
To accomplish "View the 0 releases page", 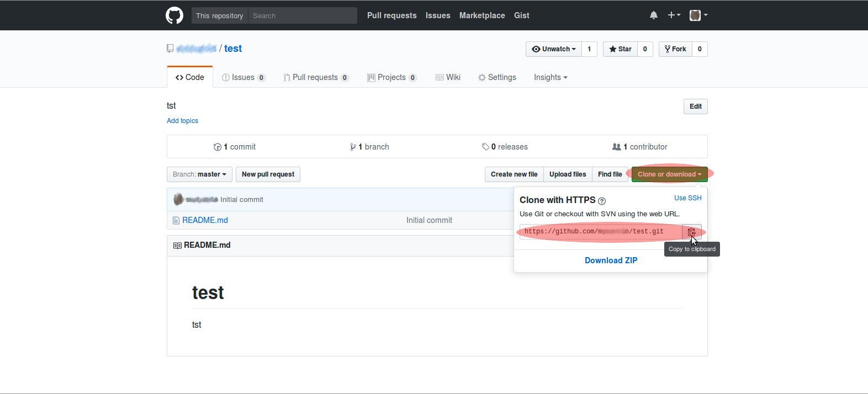I will coord(505,147).
